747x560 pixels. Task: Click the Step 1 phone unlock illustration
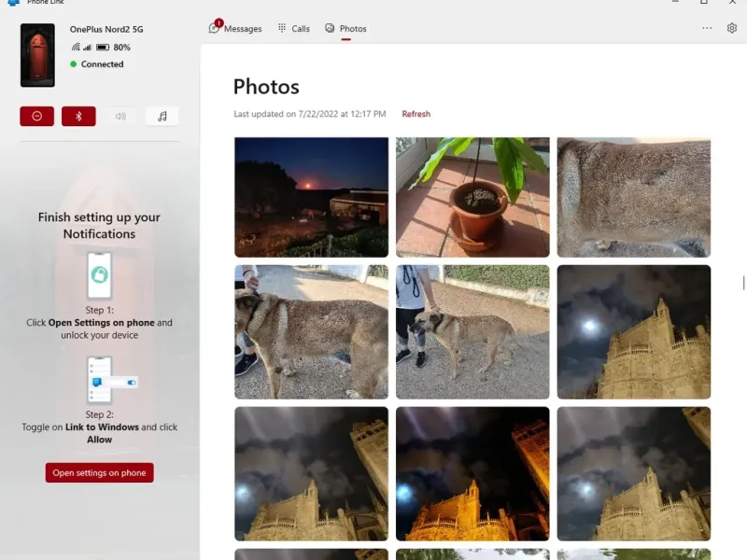(100, 275)
